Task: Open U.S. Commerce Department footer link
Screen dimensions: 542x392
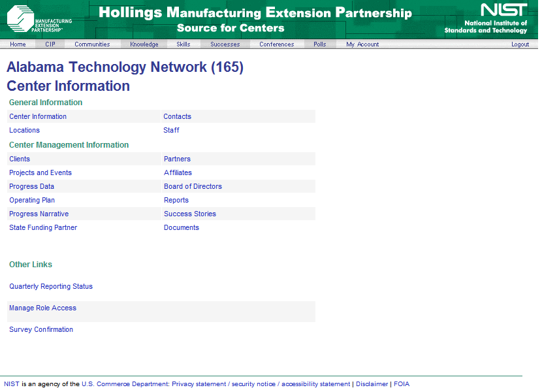Action: [125, 384]
